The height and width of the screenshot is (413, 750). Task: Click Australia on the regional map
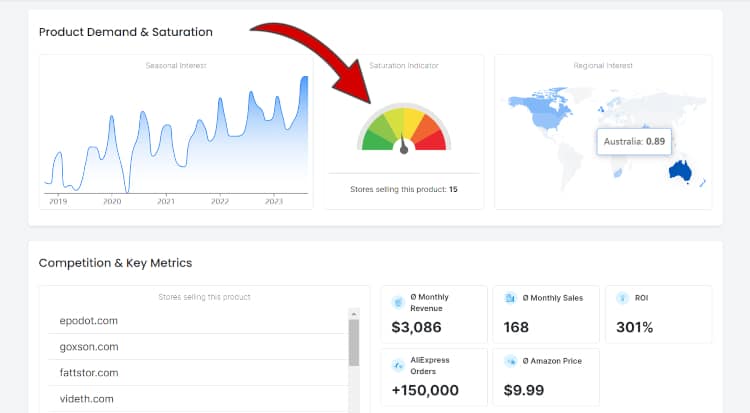pos(680,171)
